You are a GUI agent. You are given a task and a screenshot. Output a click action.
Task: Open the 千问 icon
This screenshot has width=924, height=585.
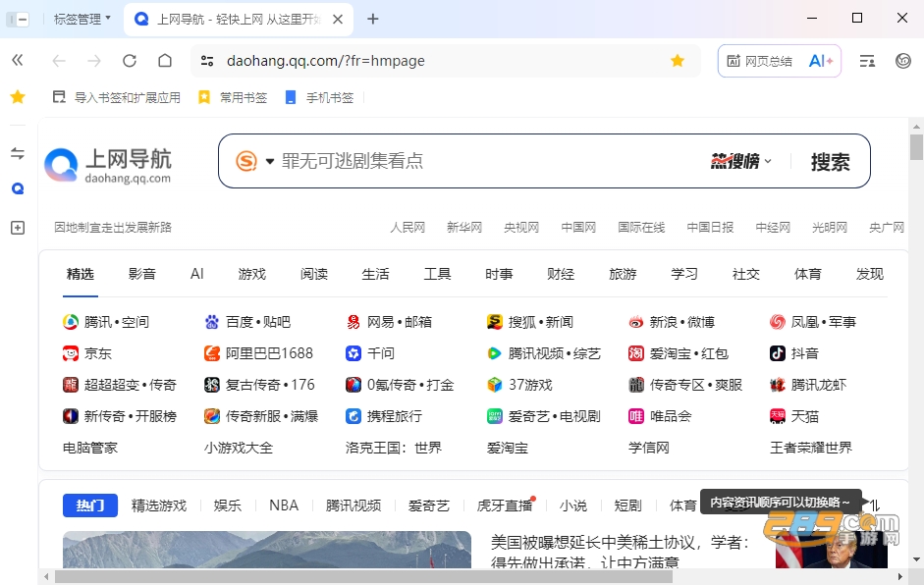coord(353,353)
